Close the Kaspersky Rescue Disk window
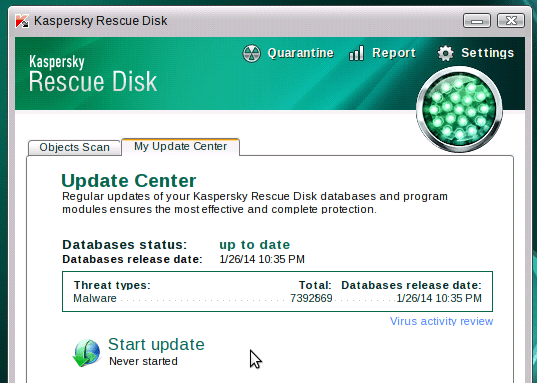The width and height of the screenshot is (537, 383). pos(511,21)
